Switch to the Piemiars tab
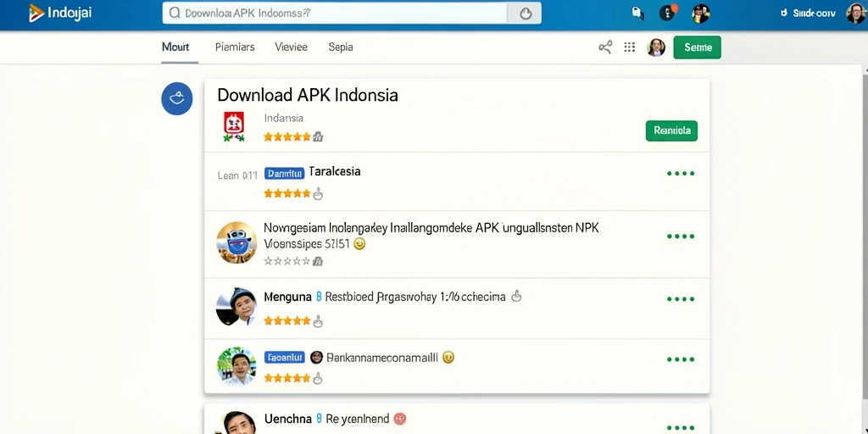This screenshot has height=434, width=868. click(235, 47)
